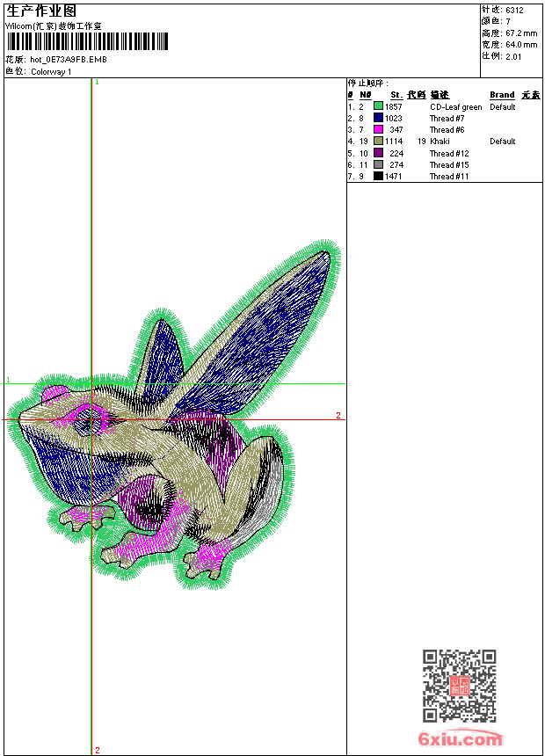Click the 'CD-Leaf green' description text
Viewport: 545px width, 756px height.
tap(455, 107)
